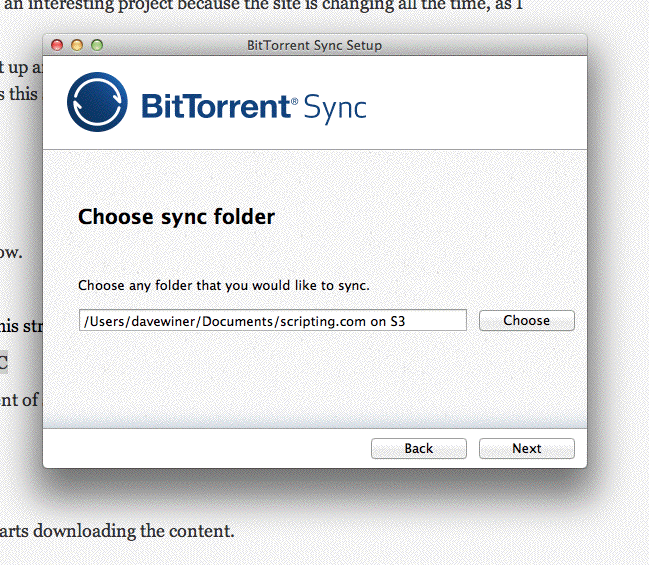Click the word Sync in the header
The height and width of the screenshot is (565, 649).
[x=335, y=109]
